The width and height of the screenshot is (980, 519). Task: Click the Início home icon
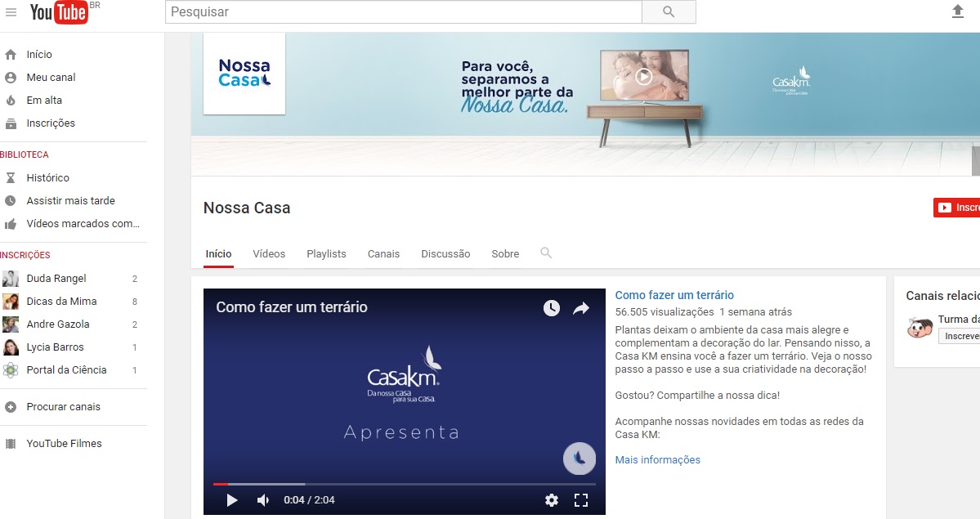[11, 55]
